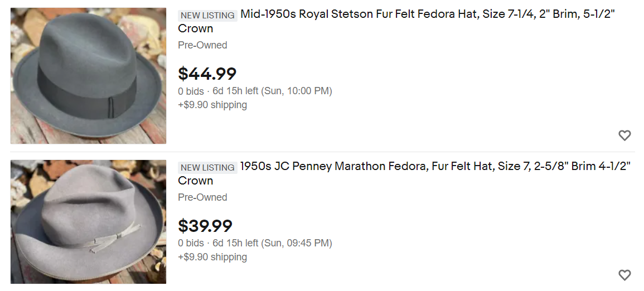Select the $39.99 price

tap(205, 226)
